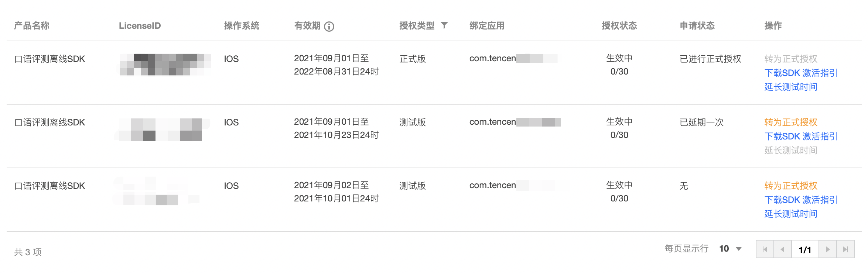Click 下载SDK in the 已延期一次 row

tap(782, 136)
